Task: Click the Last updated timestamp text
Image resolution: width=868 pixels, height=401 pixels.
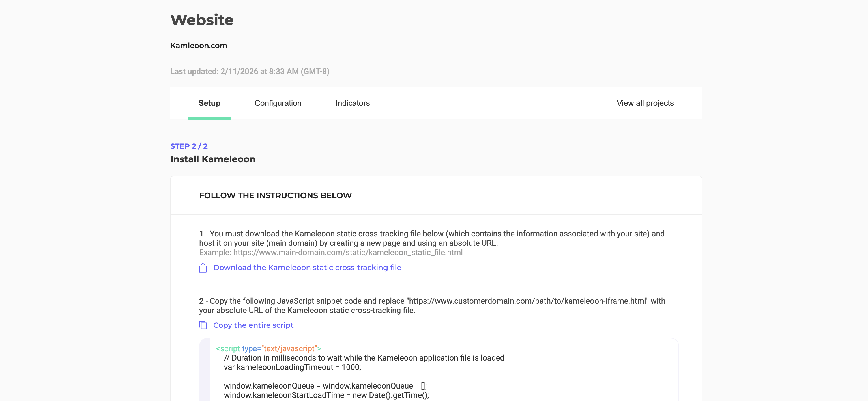Action: click(249, 71)
